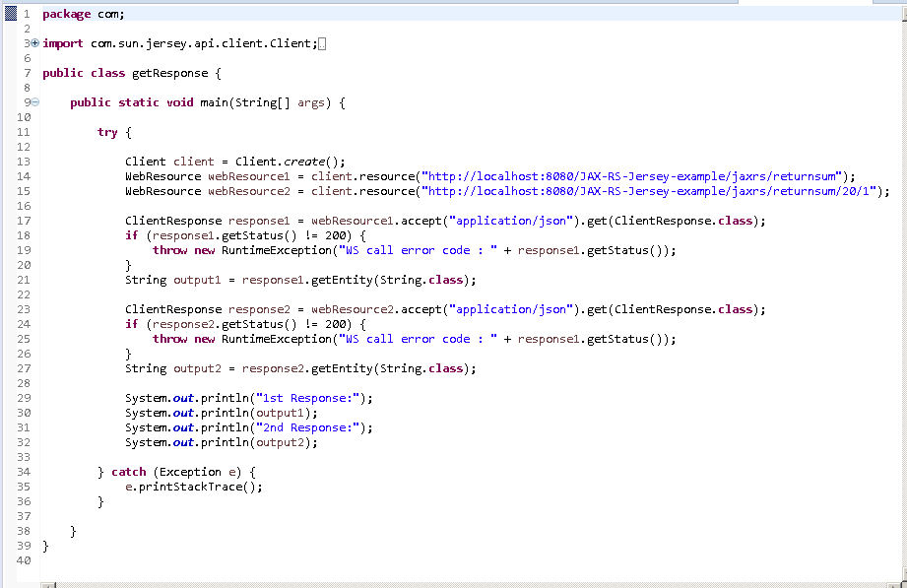This screenshot has width=907, height=588.
Task: Click the horizontal scrollbar left arrow
Action: pos(49,585)
